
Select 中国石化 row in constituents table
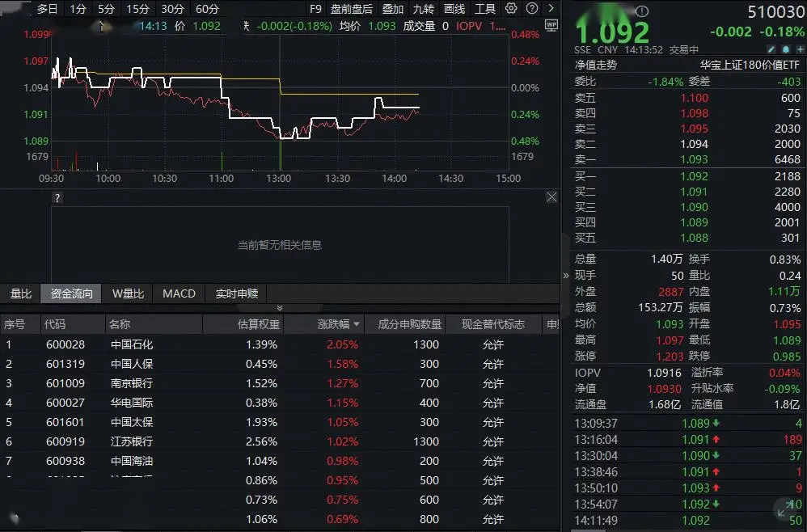tap(132, 344)
